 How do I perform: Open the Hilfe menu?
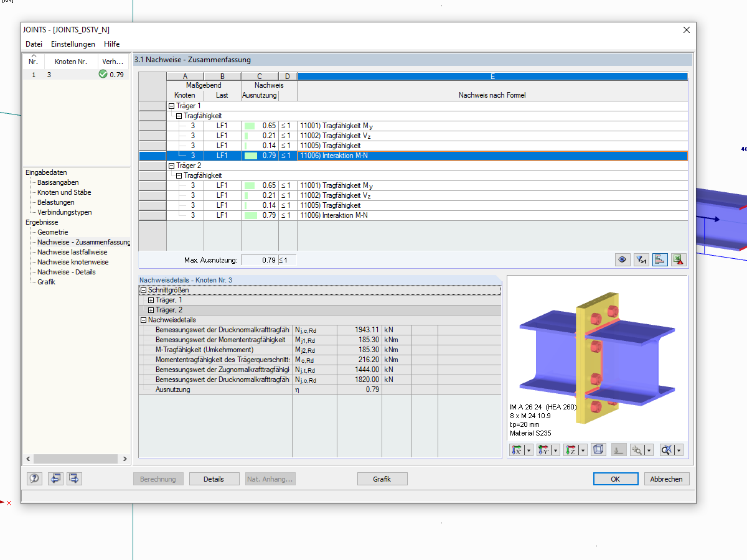tap(112, 44)
